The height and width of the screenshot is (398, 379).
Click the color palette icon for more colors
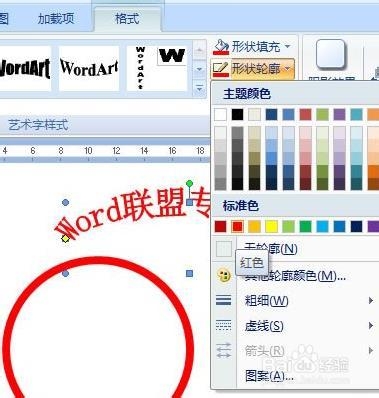224,276
